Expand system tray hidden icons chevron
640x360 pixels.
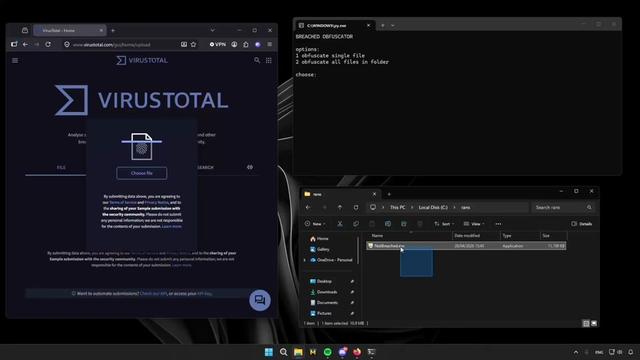576,352
